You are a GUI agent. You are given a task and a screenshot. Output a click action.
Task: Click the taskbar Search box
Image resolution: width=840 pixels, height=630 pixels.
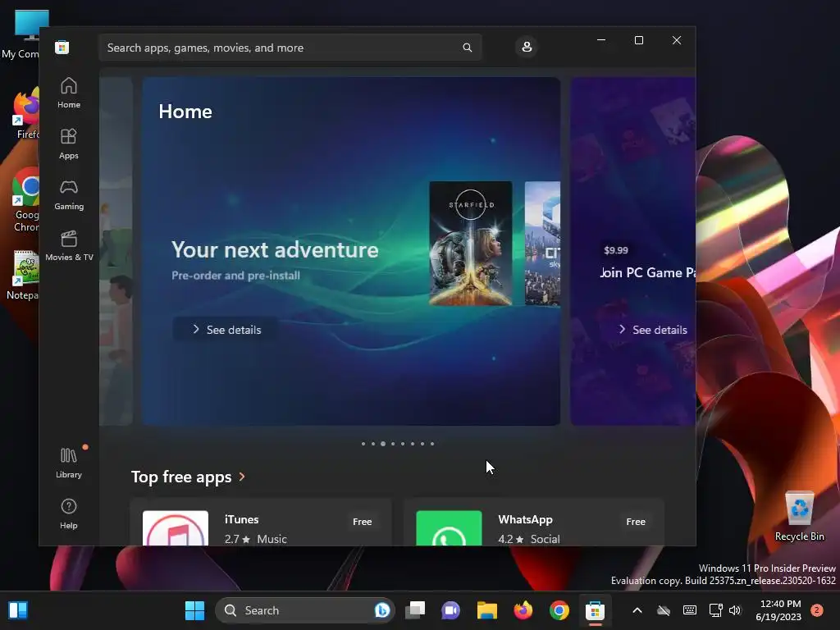tap(305, 610)
